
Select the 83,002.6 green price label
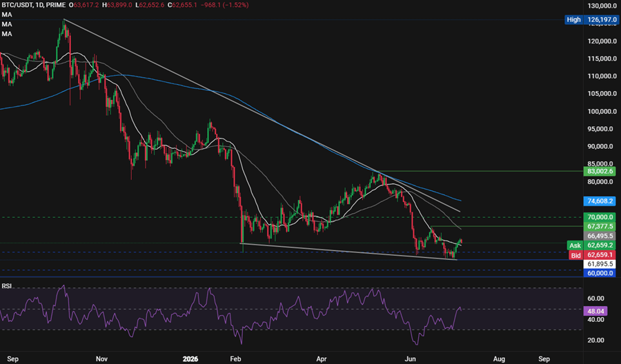(600, 172)
